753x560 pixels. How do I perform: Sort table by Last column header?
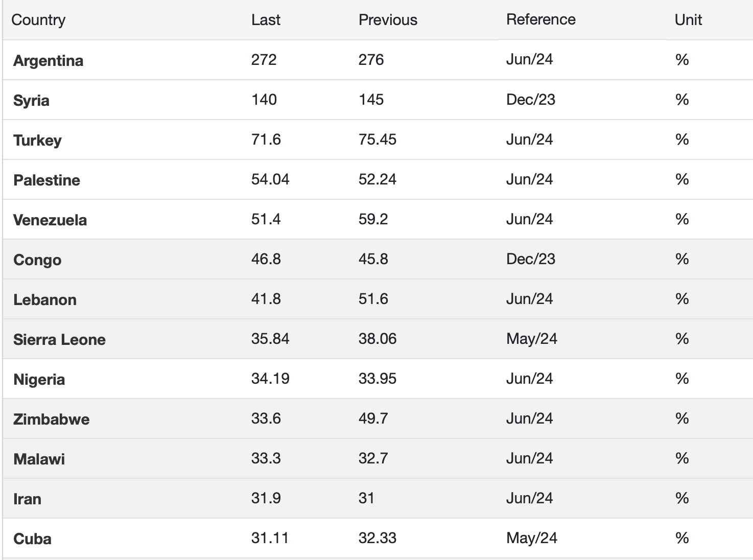(x=266, y=20)
